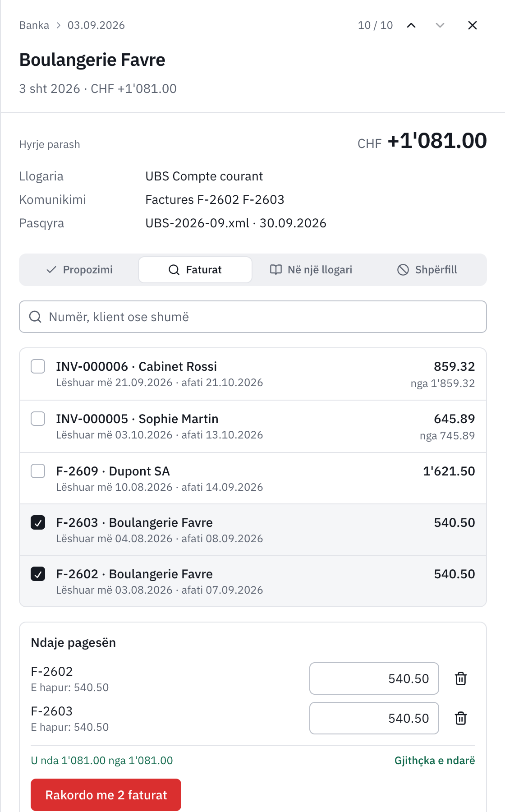Screen dimensions: 505x812
Task: Click the Ndaje pagesën section heading
Action: [x=73, y=643]
